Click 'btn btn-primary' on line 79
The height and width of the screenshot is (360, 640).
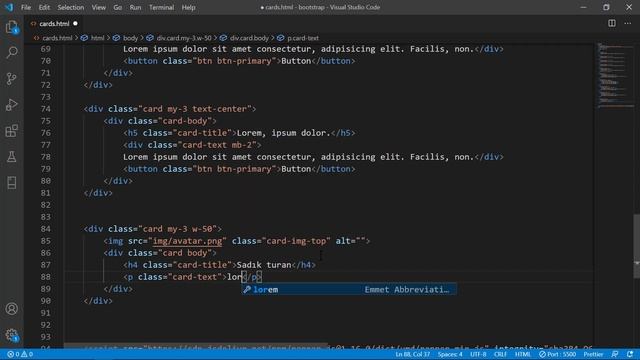(x=234, y=169)
